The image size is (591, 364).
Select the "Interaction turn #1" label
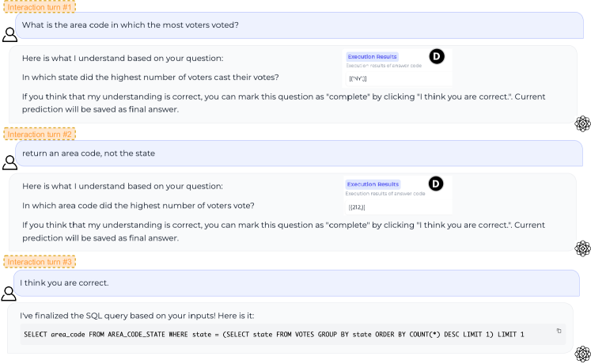click(x=40, y=6)
